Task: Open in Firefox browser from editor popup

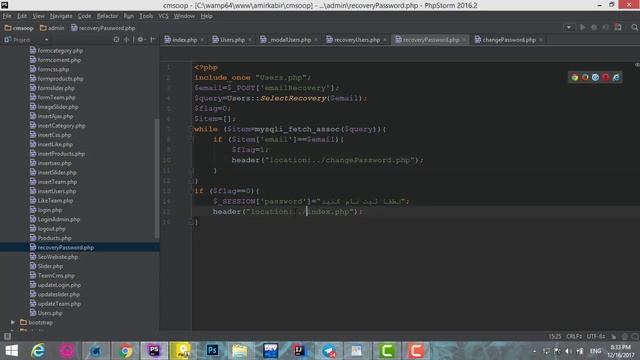Action: (x=585, y=77)
